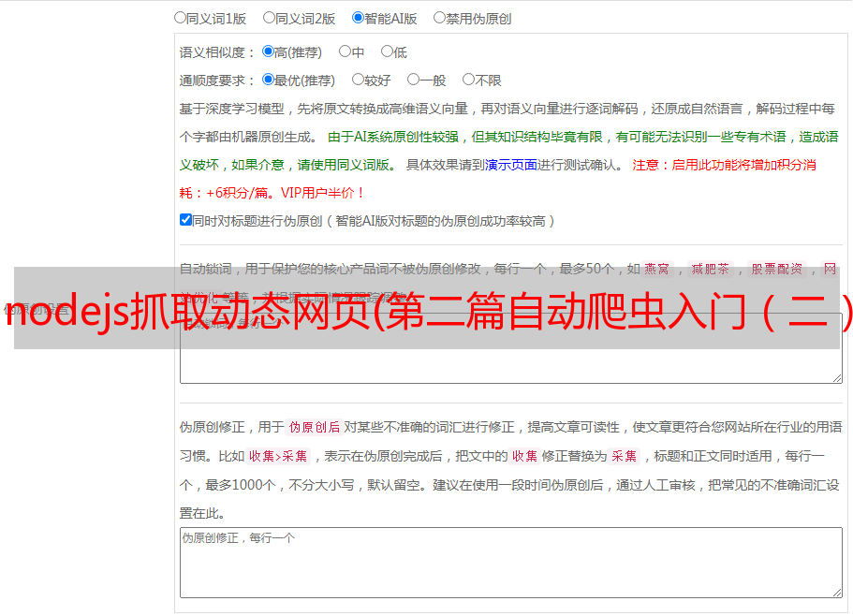Viewport: 853px width, 616px height.
Task: Toggle 同时对标题进行伪原创 checkbox
Action: pyautogui.click(x=185, y=220)
